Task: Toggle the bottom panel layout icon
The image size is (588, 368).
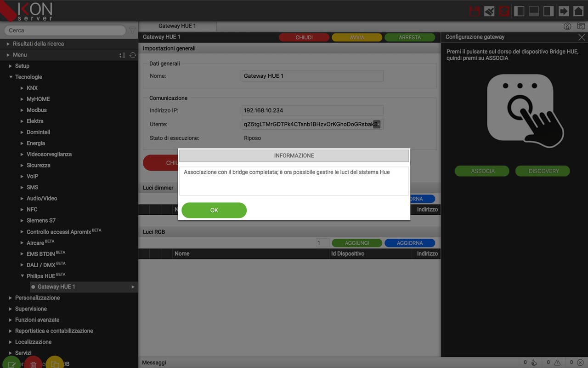Action: pos(534,11)
